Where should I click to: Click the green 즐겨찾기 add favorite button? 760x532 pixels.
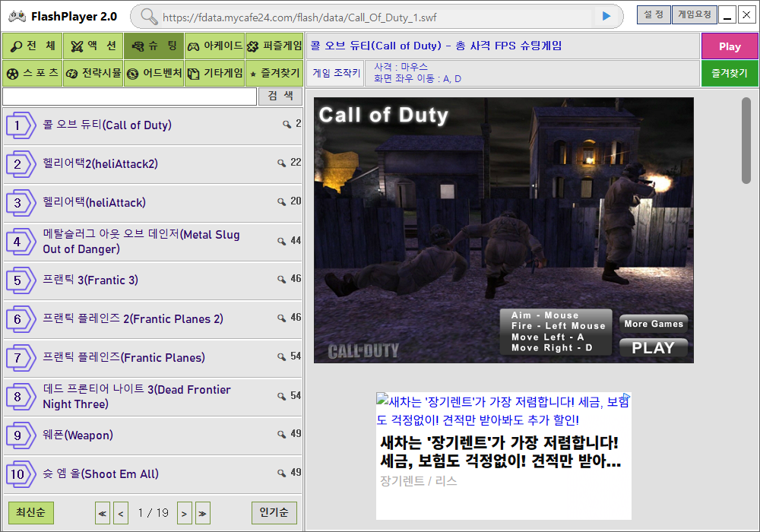pos(730,74)
